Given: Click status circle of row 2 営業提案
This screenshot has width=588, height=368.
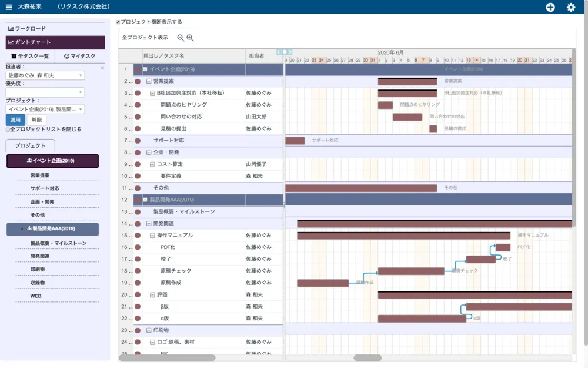Looking at the screenshot, I should tap(138, 81).
